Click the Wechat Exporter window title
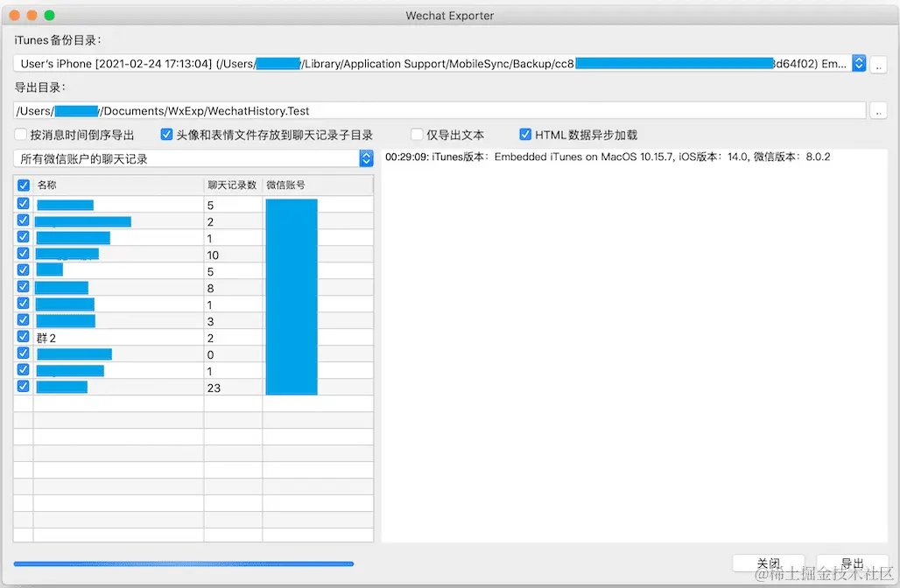Image resolution: width=900 pixels, height=588 pixels. (x=449, y=16)
